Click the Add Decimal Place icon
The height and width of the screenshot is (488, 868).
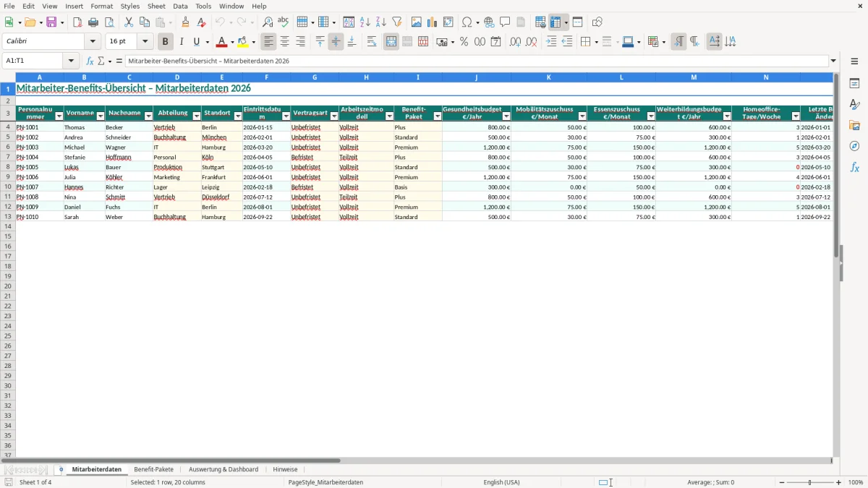coord(515,42)
